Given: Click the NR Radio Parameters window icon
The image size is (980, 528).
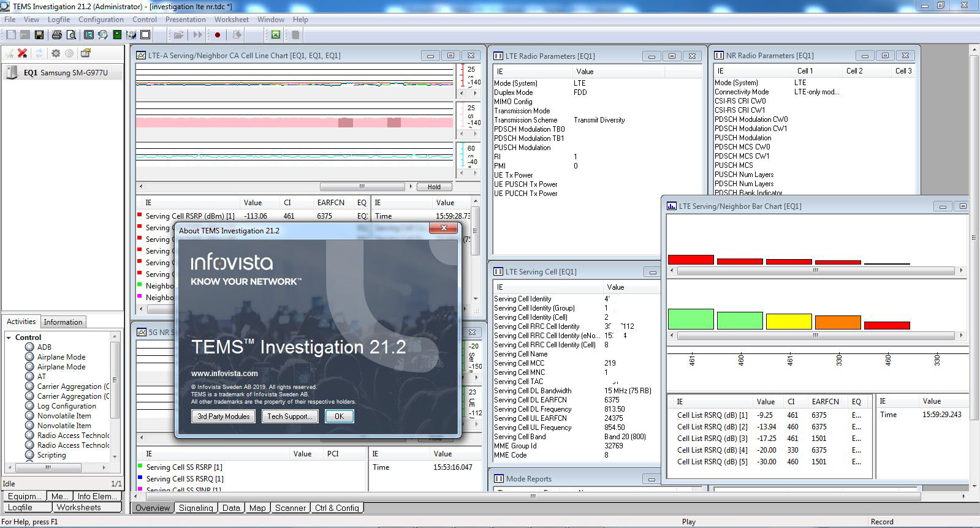Looking at the screenshot, I should (719, 55).
